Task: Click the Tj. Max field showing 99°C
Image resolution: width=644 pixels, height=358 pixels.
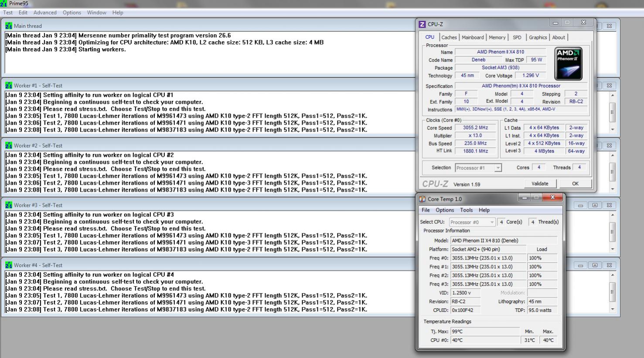Action: [x=485, y=331]
